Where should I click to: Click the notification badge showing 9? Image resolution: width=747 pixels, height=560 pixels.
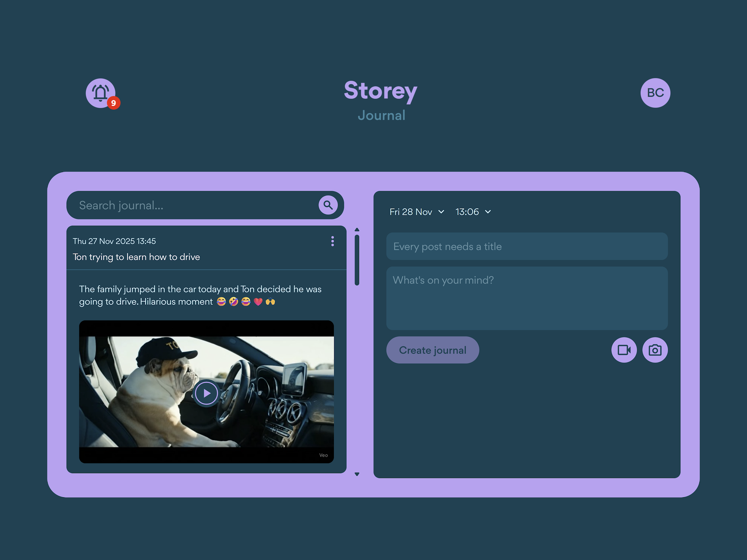pos(113,103)
